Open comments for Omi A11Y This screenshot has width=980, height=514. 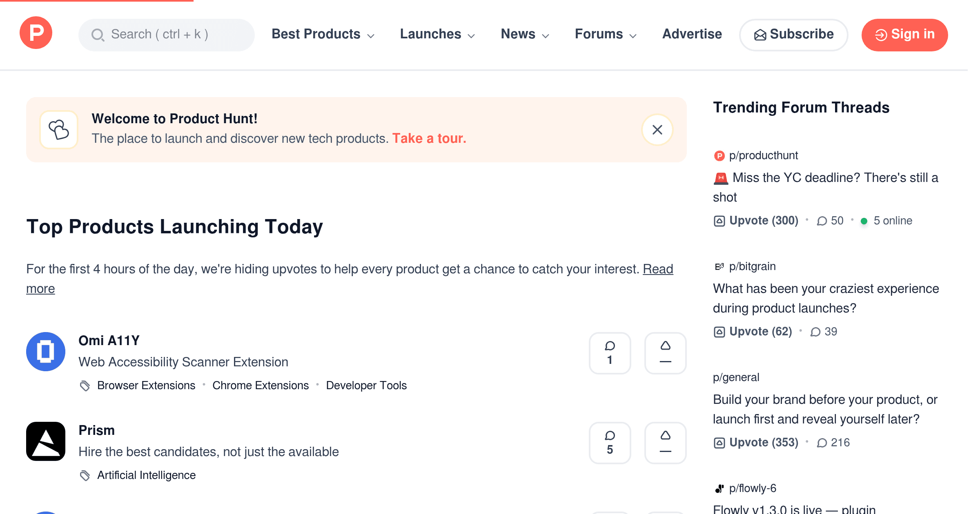pos(610,353)
